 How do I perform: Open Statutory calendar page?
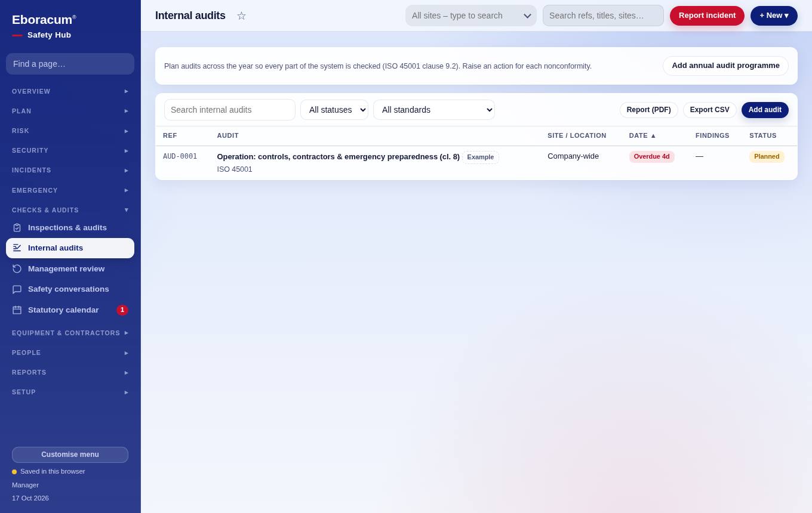pos(70,310)
